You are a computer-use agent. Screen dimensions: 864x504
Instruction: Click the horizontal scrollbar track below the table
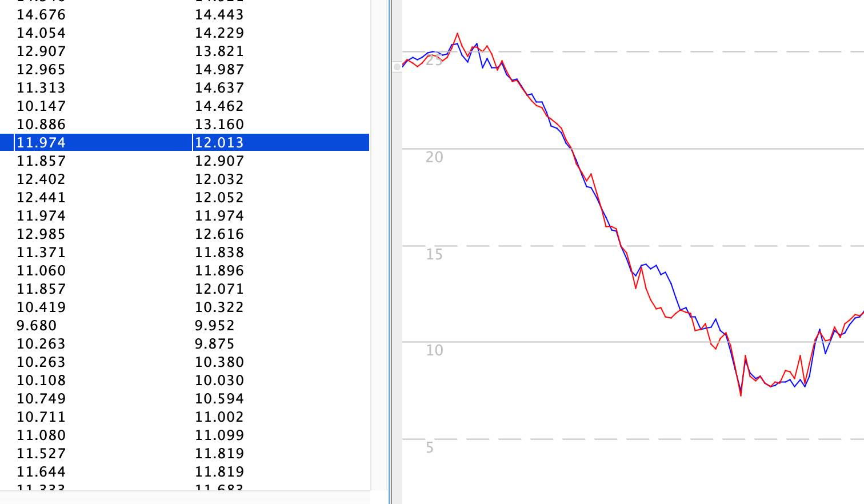tap(185, 497)
